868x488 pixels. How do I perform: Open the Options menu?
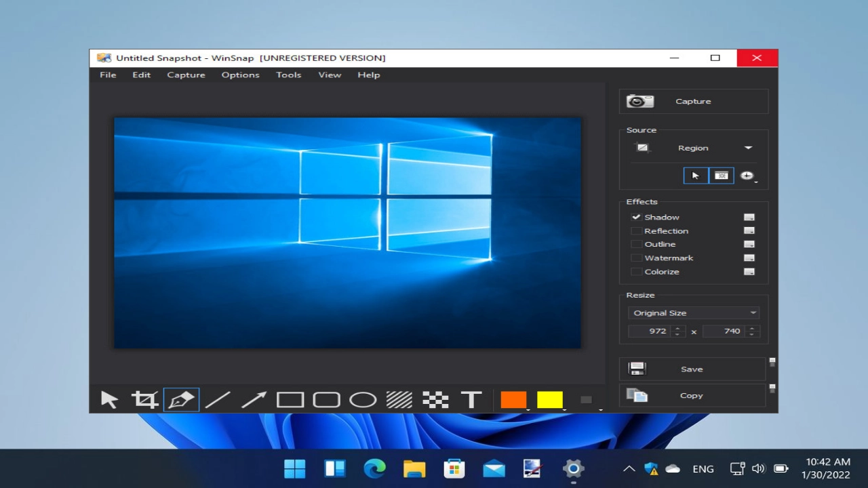point(240,75)
